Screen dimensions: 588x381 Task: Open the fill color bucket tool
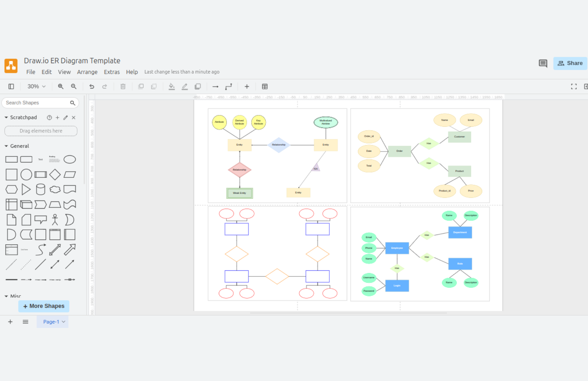point(171,87)
